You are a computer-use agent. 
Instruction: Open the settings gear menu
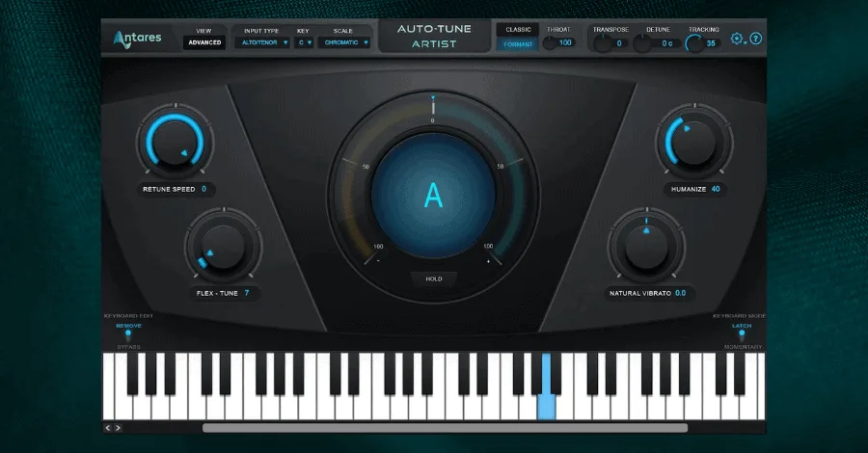(x=736, y=39)
